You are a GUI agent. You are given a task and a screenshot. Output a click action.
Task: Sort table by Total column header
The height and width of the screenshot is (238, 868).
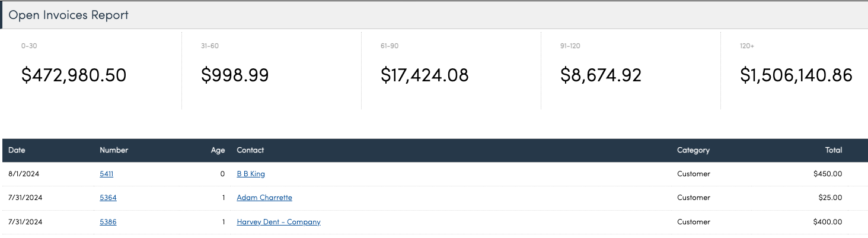834,150
